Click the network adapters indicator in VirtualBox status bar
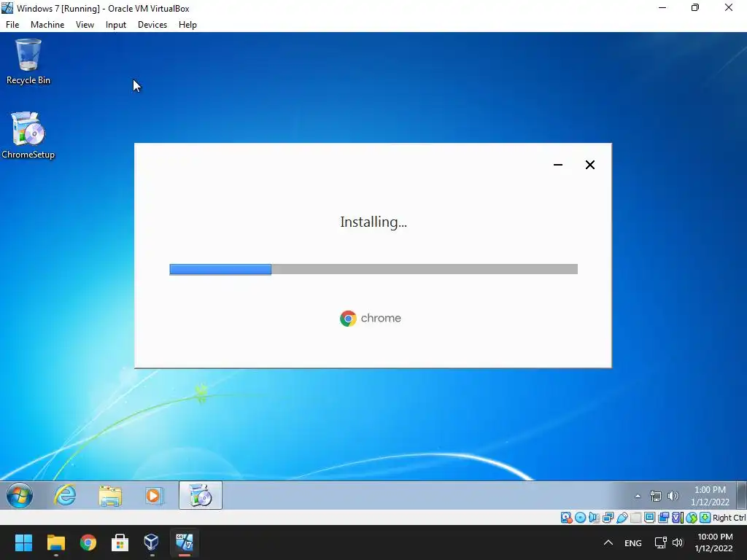 point(608,518)
